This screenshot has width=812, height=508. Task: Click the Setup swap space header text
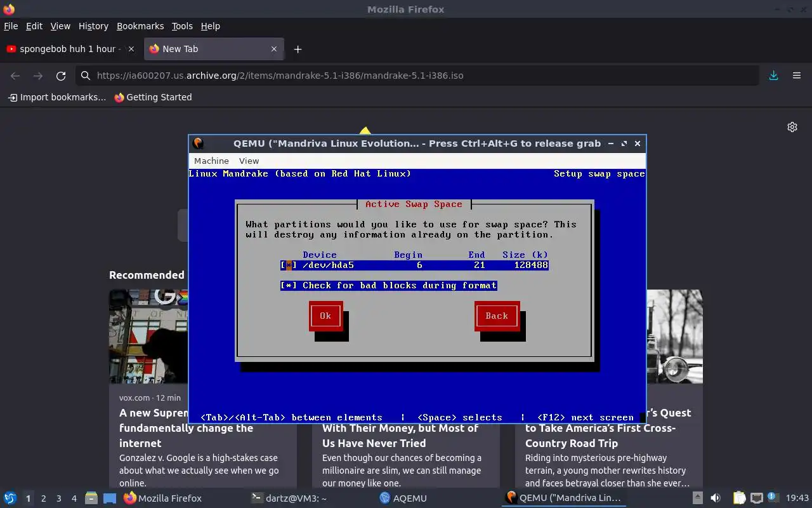(x=599, y=173)
